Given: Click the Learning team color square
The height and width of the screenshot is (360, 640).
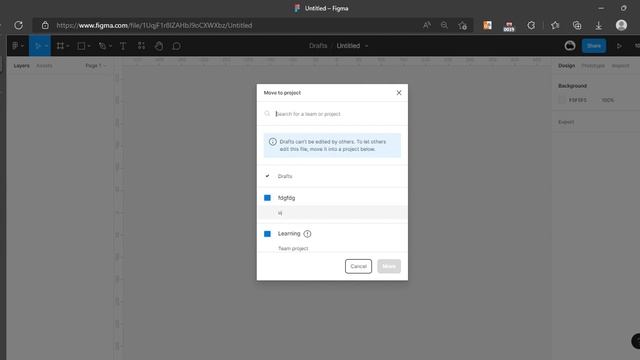Looking at the screenshot, I should [x=267, y=234].
